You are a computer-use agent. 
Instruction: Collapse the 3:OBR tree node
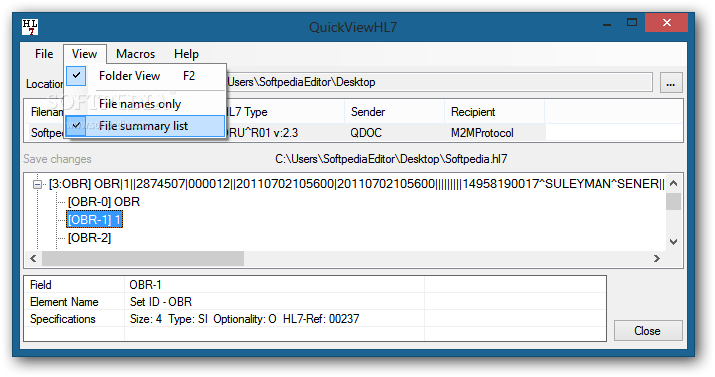(x=38, y=185)
